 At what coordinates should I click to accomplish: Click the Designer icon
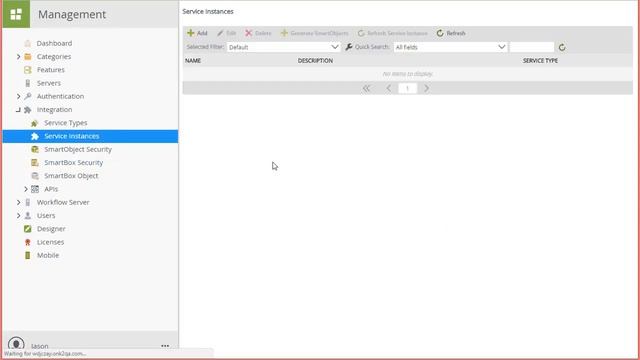point(27,229)
